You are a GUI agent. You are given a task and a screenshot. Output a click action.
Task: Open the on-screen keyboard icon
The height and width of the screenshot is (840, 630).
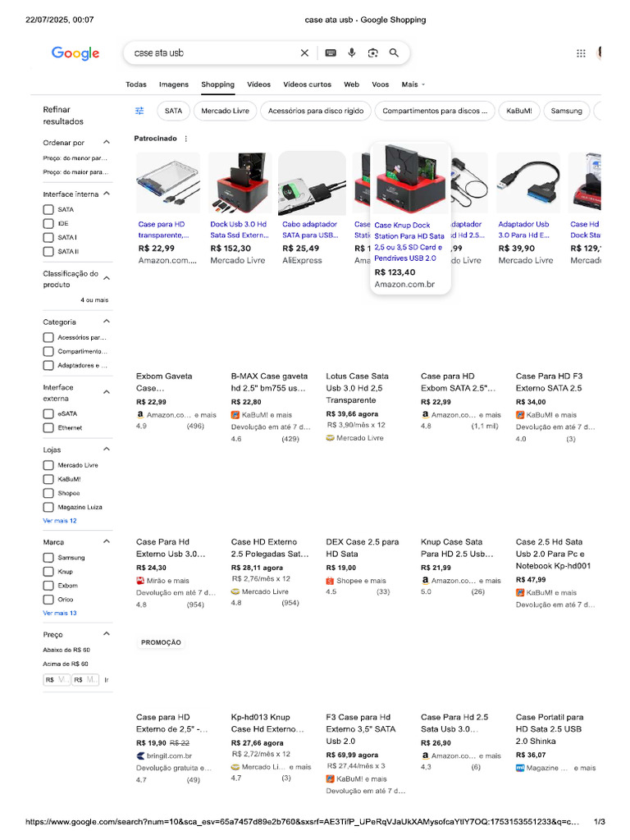click(331, 52)
